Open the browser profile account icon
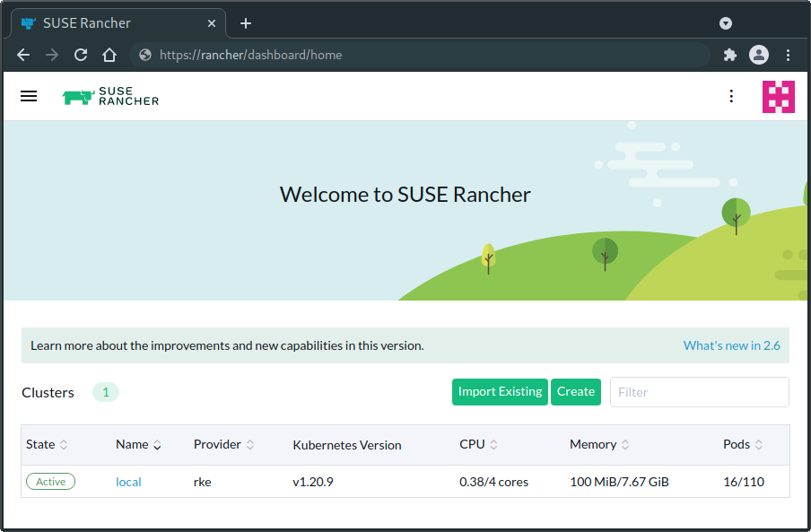This screenshot has height=532, width=811. tap(759, 55)
